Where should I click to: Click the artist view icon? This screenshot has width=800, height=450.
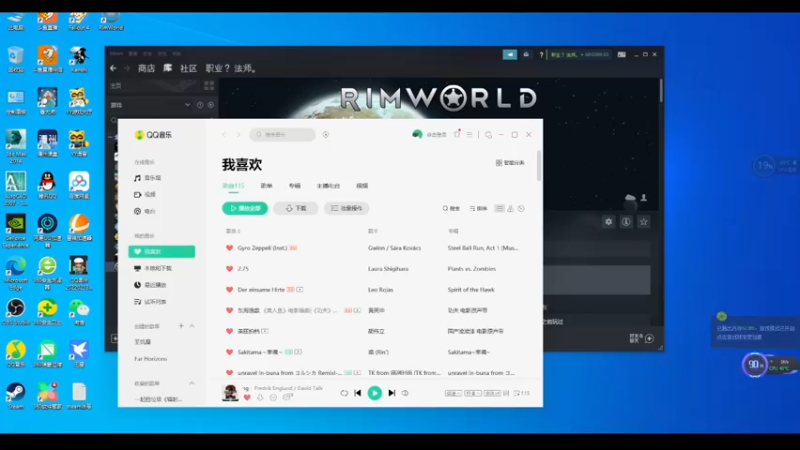(x=510, y=209)
